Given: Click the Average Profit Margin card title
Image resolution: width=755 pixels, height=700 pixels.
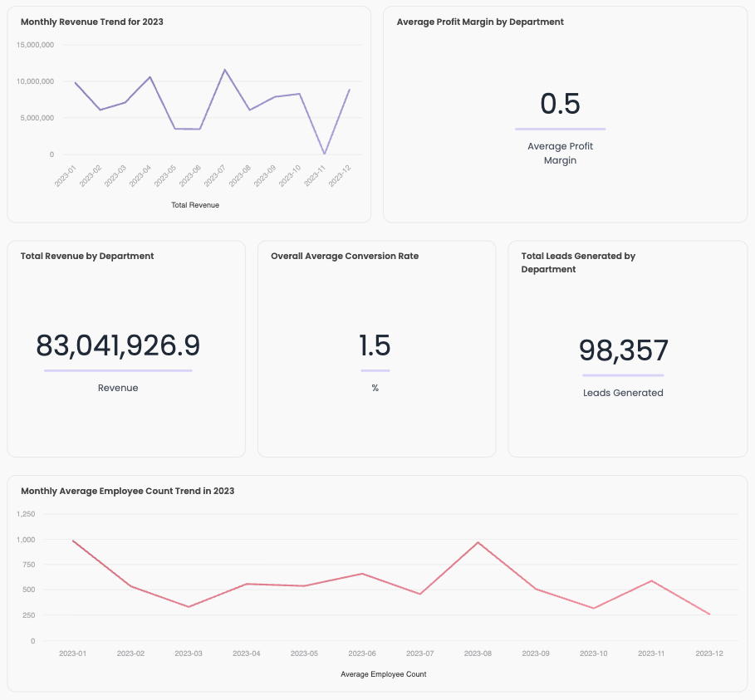Looking at the screenshot, I should tap(481, 22).
